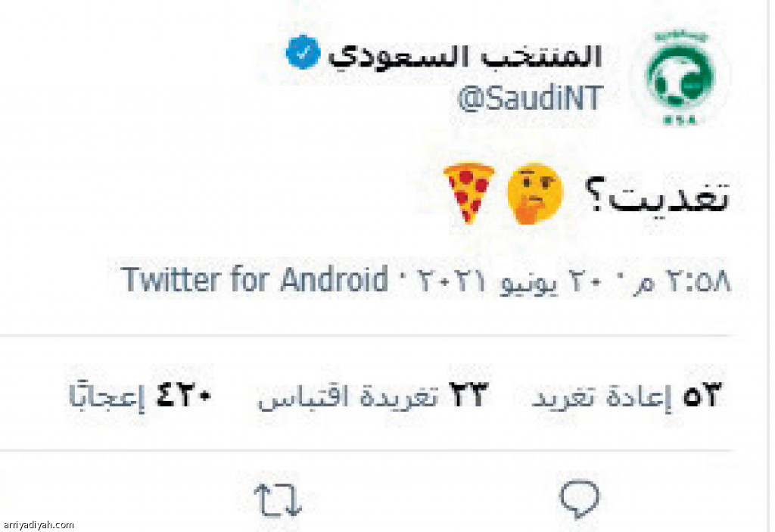775x532 pixels.
Task: Click the ٢:٥٨ م timestamp
Action: pos(683,282)
